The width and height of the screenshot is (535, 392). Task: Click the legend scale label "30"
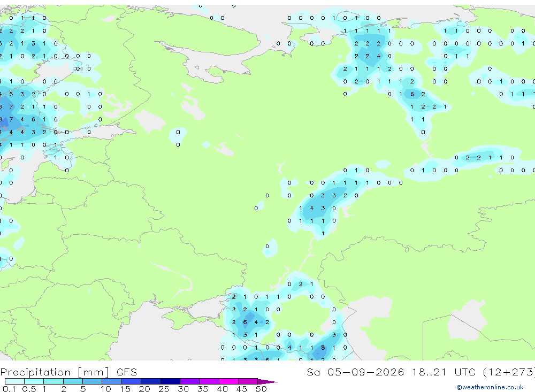pyautogui.click(x=183, y=389)
